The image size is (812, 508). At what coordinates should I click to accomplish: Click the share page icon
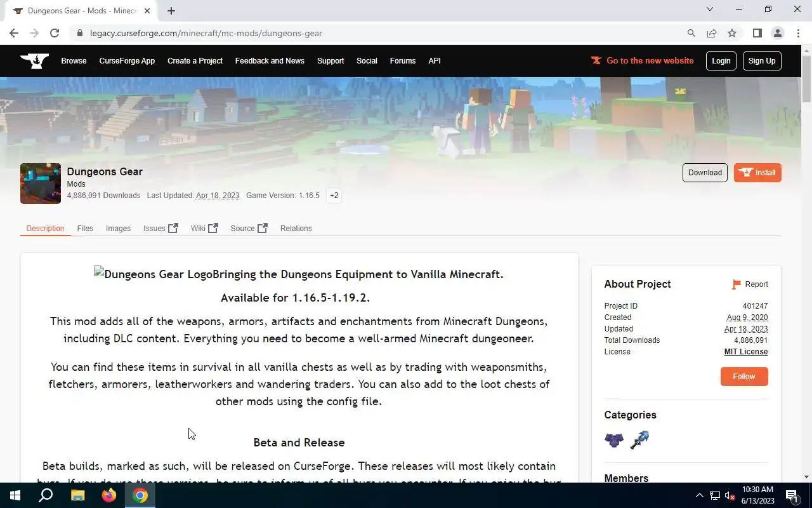click(712, 33)
